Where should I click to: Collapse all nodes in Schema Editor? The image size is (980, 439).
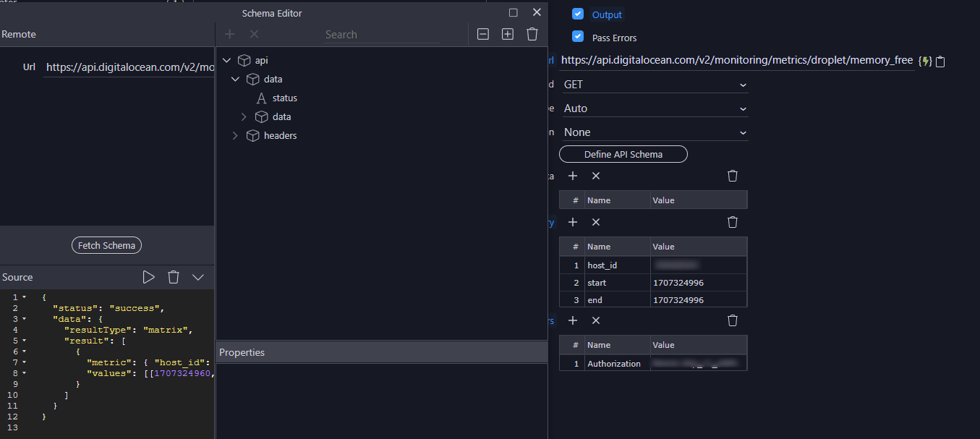[x=482, y=33]
